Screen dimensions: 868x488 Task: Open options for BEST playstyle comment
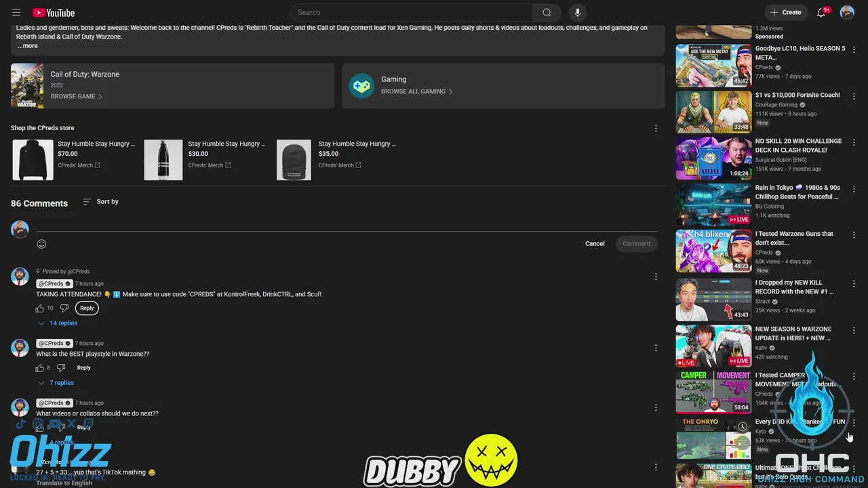(656, 348)
